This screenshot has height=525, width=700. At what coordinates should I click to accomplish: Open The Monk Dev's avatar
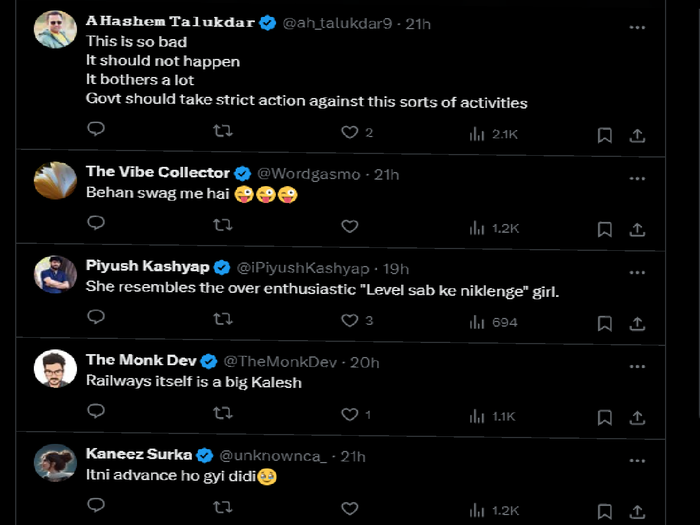coord(55,369)
